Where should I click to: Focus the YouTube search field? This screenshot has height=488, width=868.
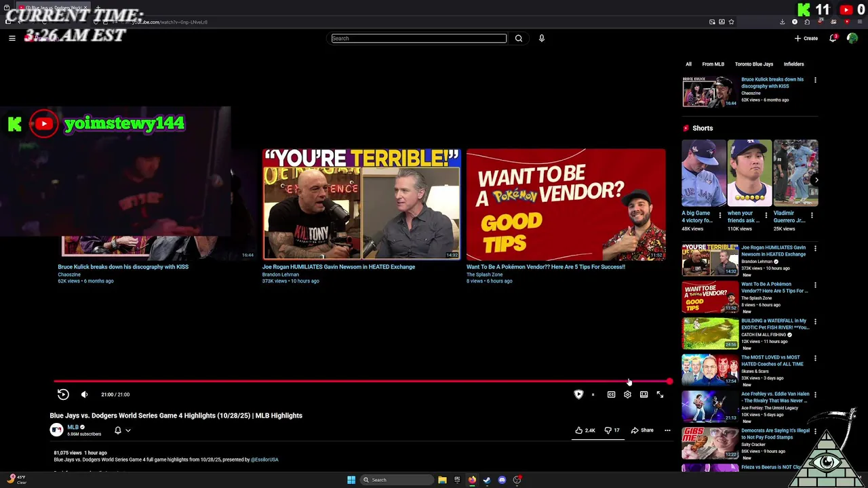418,38
